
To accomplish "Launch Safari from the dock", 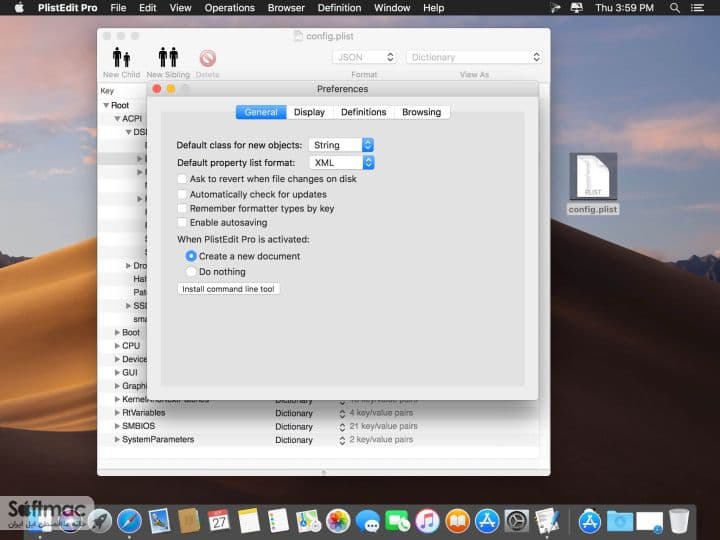I will click(x=129, y=521).
